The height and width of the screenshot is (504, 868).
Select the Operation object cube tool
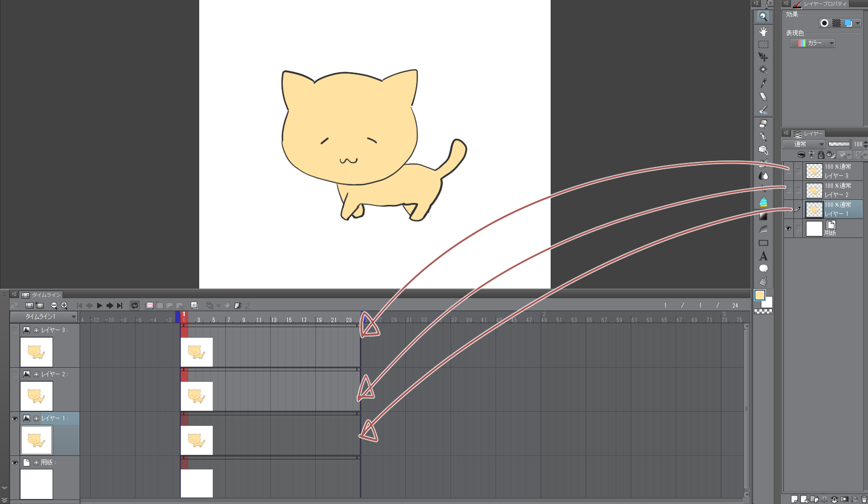[x=763, y=149]
